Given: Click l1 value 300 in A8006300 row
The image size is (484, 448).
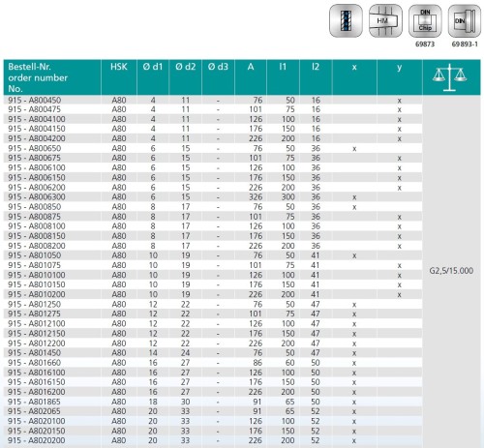Looking at the screenshot, I should [x=287, y=197].
